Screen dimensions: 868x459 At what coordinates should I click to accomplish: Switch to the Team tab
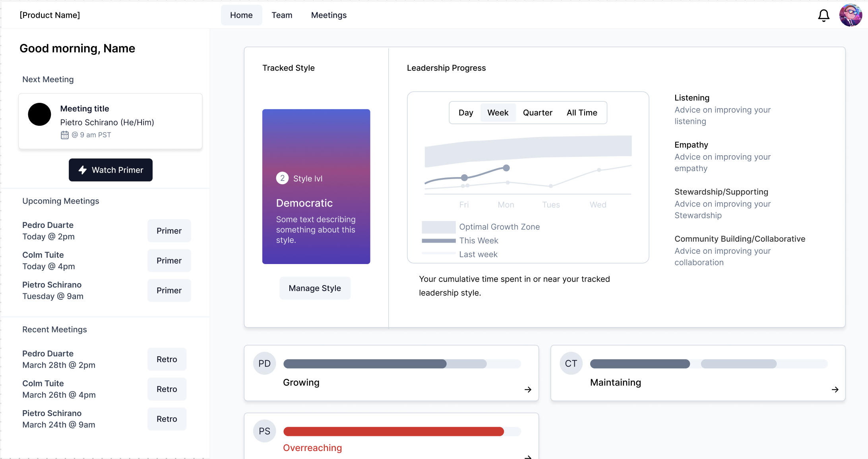pyautogui.click(x=282, y=15)
